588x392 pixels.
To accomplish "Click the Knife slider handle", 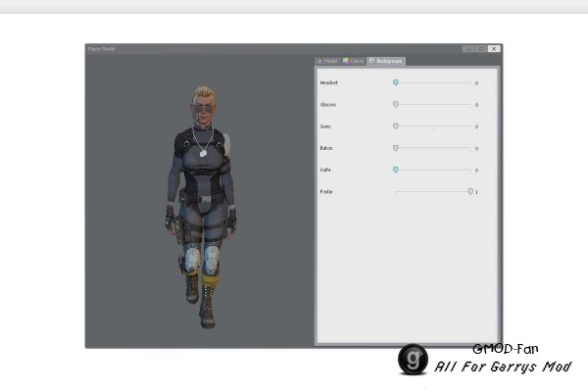I will pos(396,170).
